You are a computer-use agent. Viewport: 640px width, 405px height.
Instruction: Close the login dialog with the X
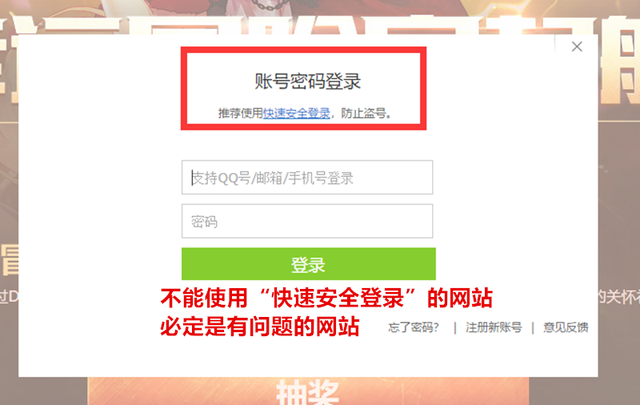pyautogui.click(x=577, y=47)
